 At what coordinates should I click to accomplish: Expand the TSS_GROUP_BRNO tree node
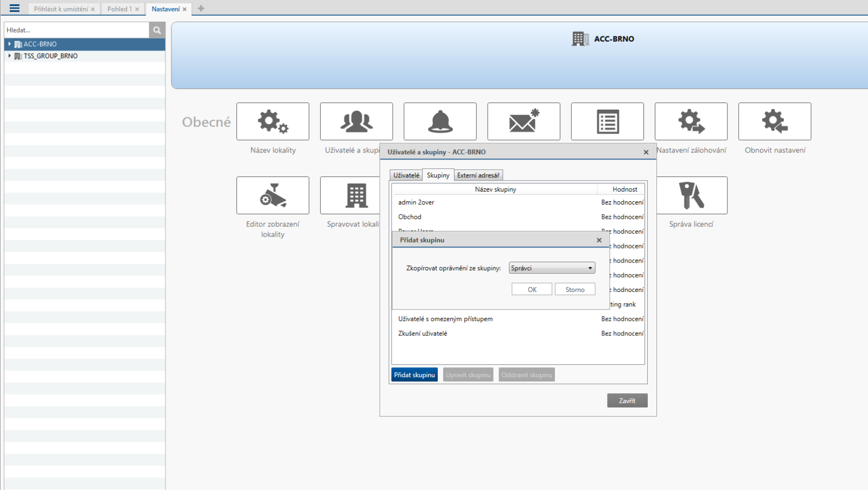[9, 56]
